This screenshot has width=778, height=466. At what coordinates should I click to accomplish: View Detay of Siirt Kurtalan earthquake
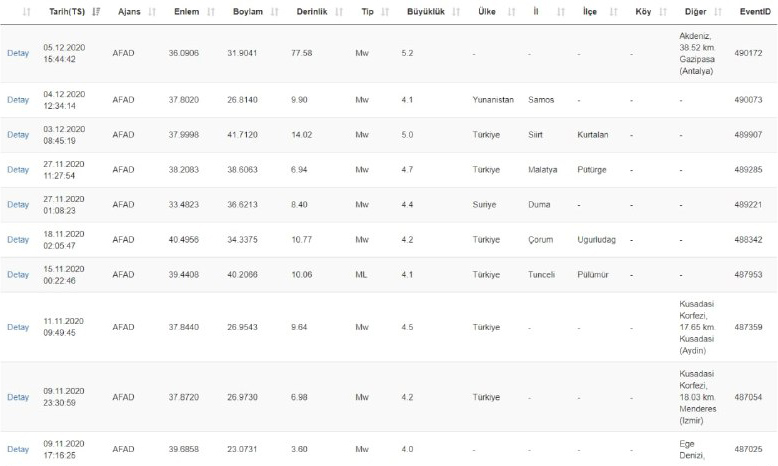pos(18,134)
